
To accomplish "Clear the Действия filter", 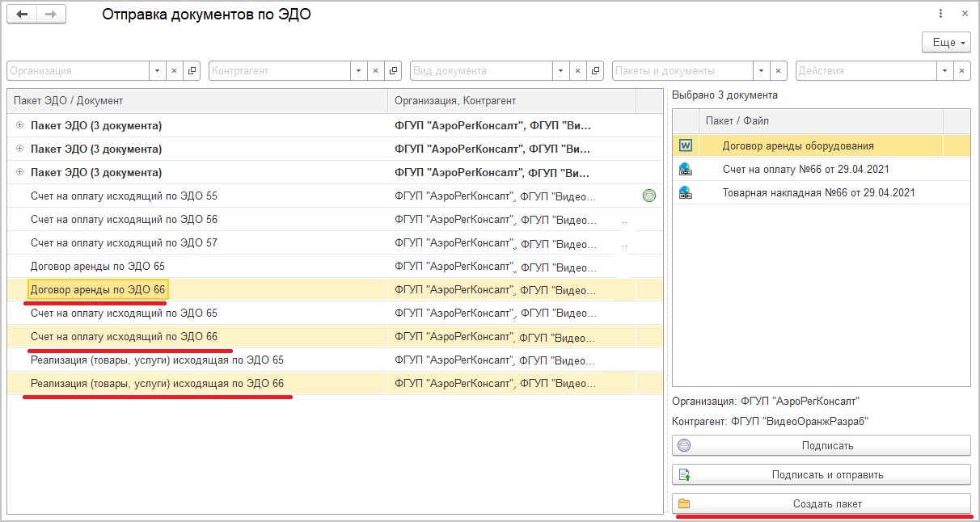I will (x=962, y=70).
